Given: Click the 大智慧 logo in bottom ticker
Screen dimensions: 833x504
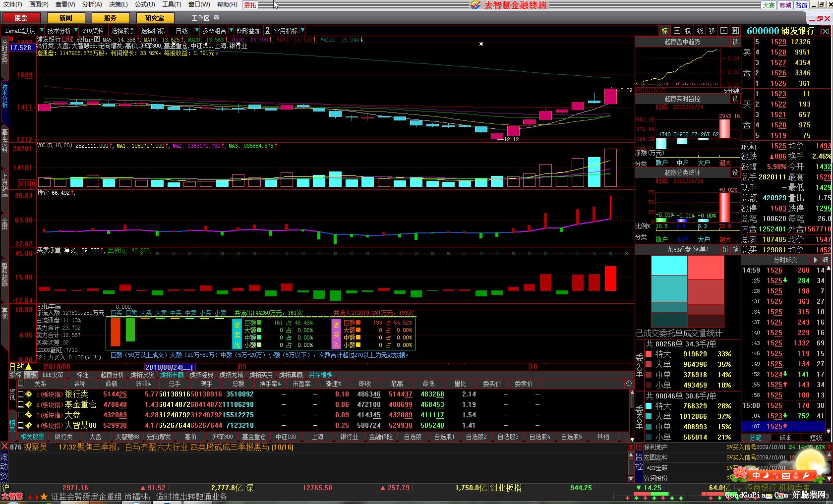Looking at the screenshot, I should (12, 496).
